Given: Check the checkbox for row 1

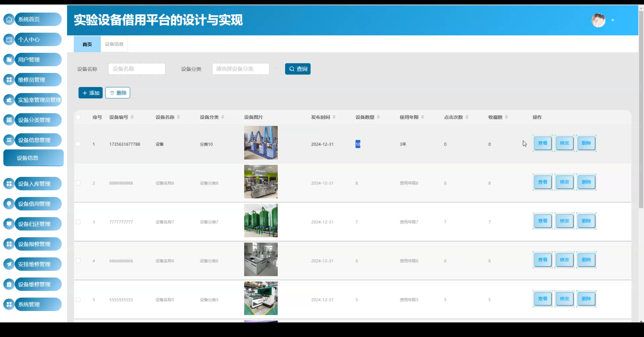Looking at the screenshot, I should pyautogui.click(x=78, y=144).
